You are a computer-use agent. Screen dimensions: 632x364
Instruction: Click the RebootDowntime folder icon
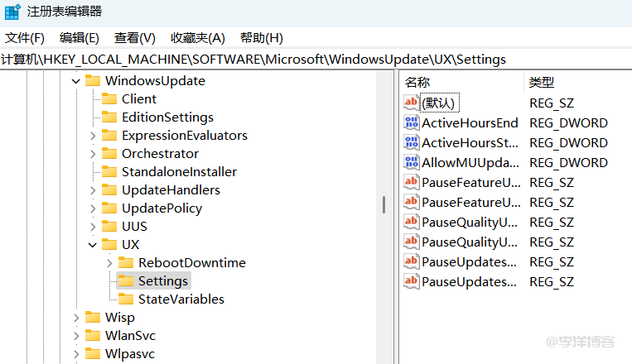point(126,262)
